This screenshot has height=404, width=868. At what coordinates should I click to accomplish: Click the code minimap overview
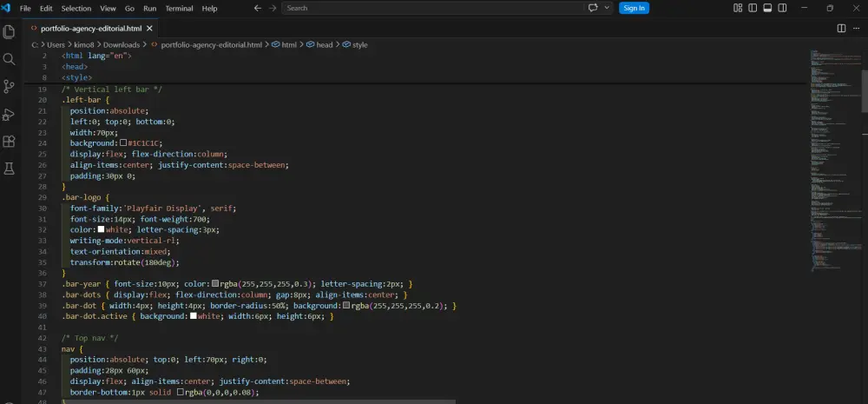pyautogui.click(x=836, y=161)
